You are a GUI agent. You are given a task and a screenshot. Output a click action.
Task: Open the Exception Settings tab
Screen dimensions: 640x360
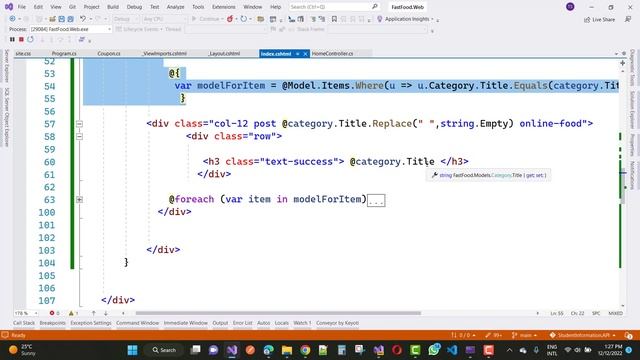(x=91, y=323)
